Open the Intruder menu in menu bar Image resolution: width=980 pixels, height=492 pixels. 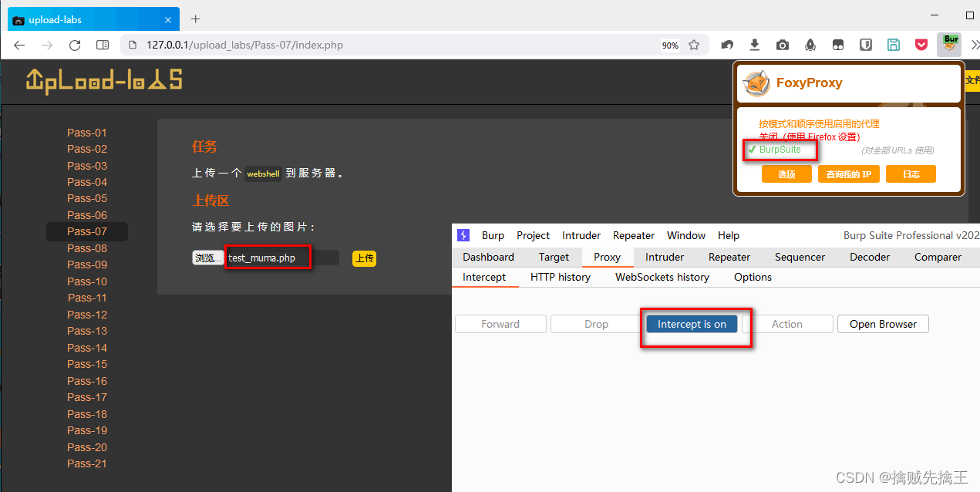click(581, 235)
